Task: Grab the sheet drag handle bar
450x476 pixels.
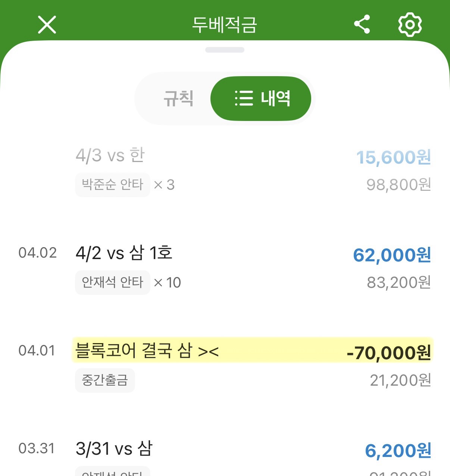Action: pos(225,50)
